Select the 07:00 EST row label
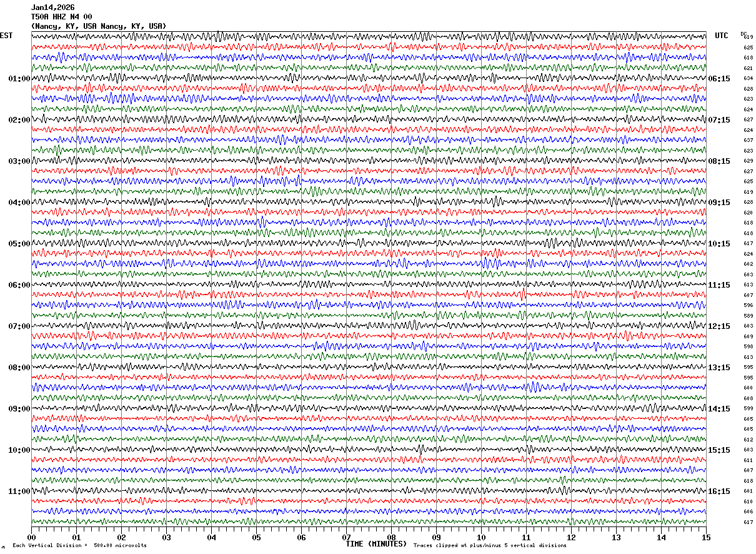The height and width of the screenshot is (554, 756). (19, 326)
